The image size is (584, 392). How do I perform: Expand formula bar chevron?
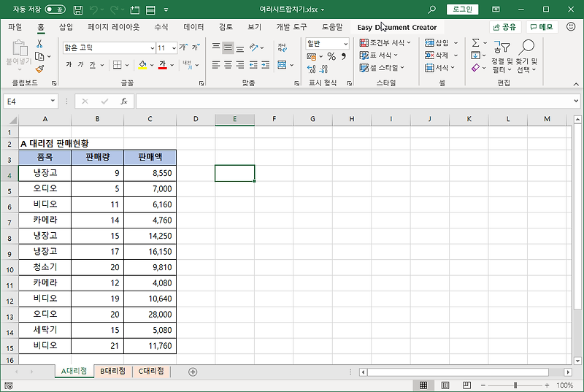point(576,101)
